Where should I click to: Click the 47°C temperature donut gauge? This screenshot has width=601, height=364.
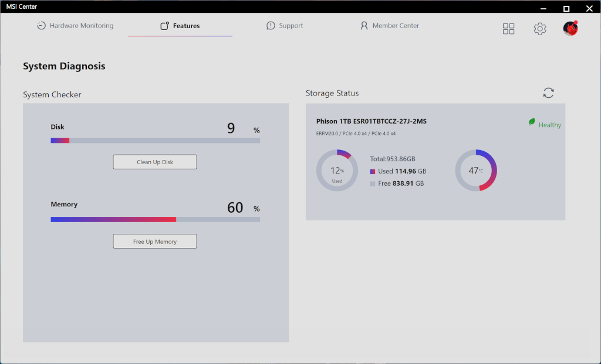tap(476, 171)
